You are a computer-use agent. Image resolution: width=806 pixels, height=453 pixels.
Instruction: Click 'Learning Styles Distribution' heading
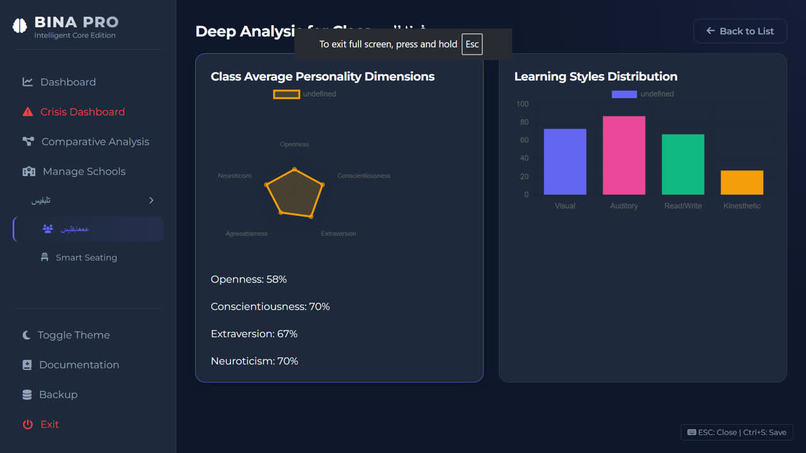pyautogui.click(x=596, y=77)
